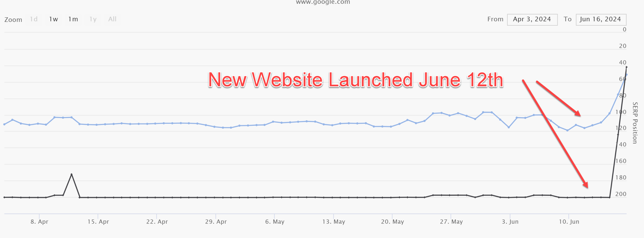Click the last black line data point
The width and height of the screenshot is (644, 238).
click(x=626, y=67)
